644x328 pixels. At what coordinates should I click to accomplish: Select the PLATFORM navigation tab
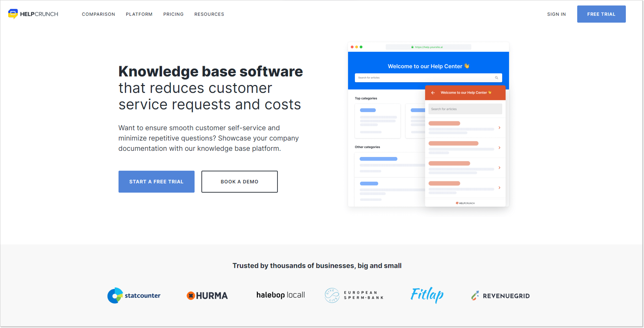tap(140, 14)
